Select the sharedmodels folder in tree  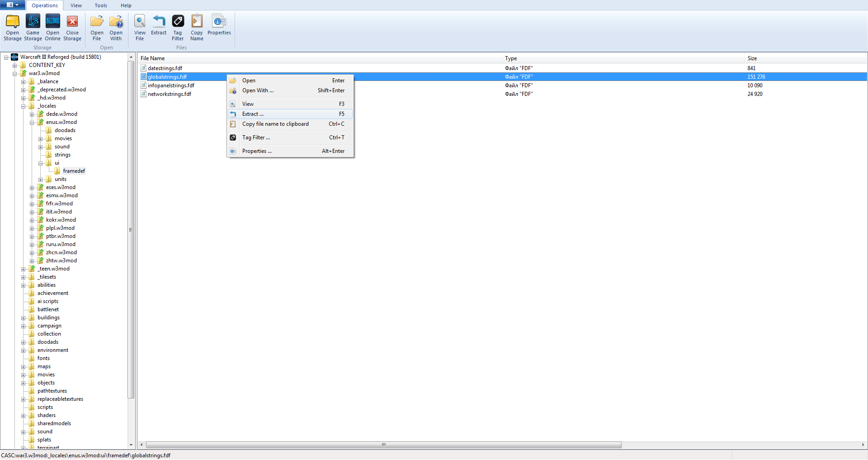[x=54, y=423]
